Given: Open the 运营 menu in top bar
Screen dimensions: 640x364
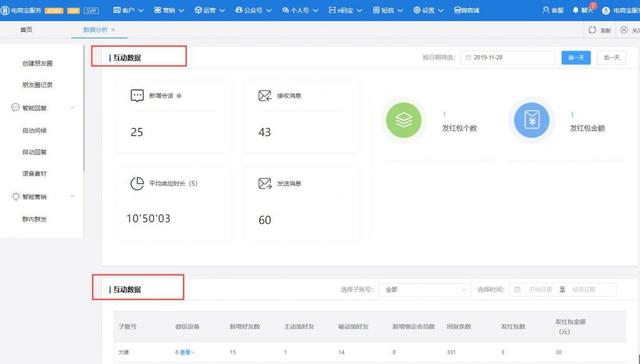Looking at the screenshot, I should [209, 10].
